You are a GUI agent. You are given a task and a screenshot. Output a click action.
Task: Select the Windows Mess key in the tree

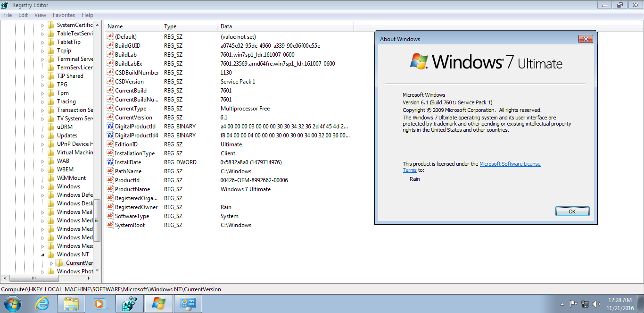pos(75,246)
